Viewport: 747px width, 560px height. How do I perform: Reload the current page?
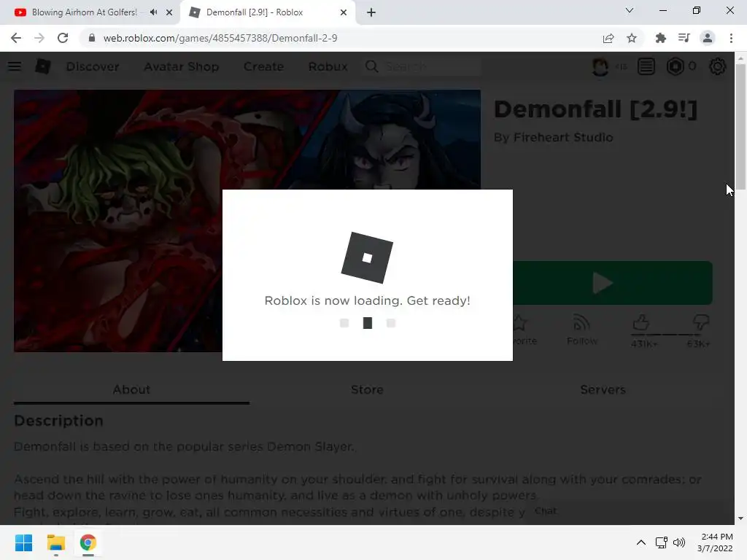pyautogui.click(x=63, y=38)
